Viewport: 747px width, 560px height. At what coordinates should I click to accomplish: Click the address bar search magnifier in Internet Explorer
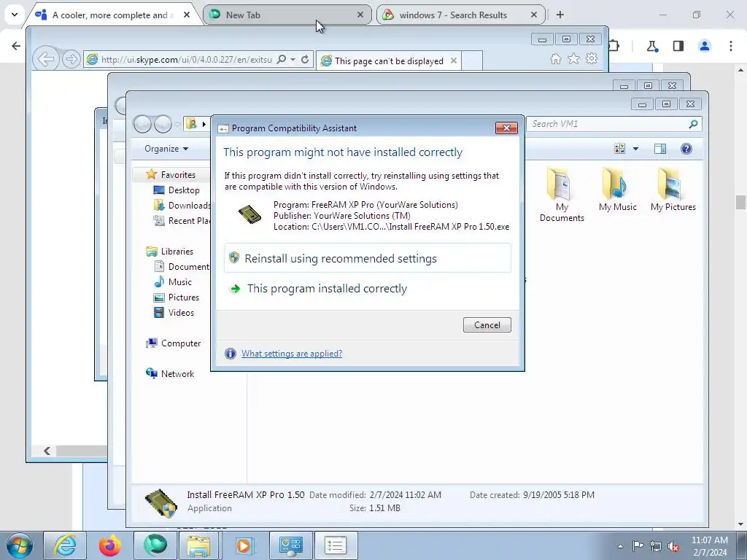click(282, 59)
